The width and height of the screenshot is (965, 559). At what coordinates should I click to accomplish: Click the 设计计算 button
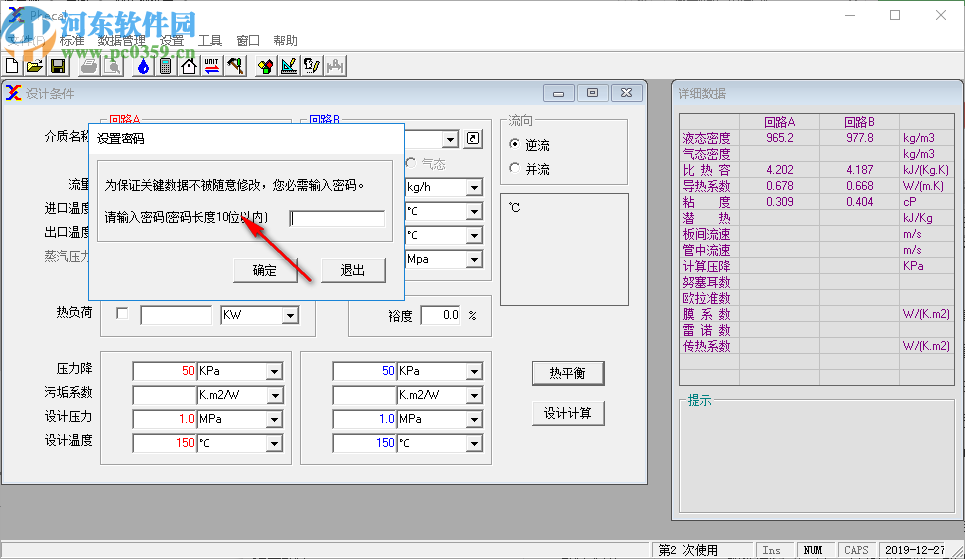(568, 413)
